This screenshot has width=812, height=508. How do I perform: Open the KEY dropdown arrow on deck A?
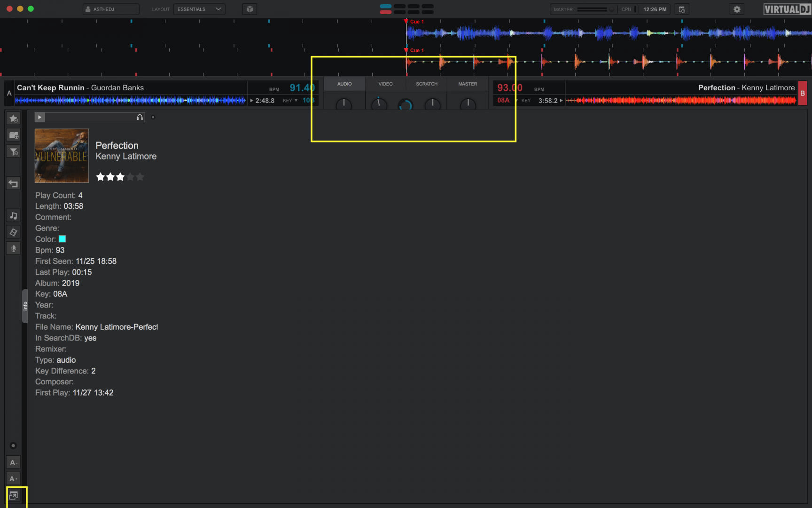coord(296,100)
